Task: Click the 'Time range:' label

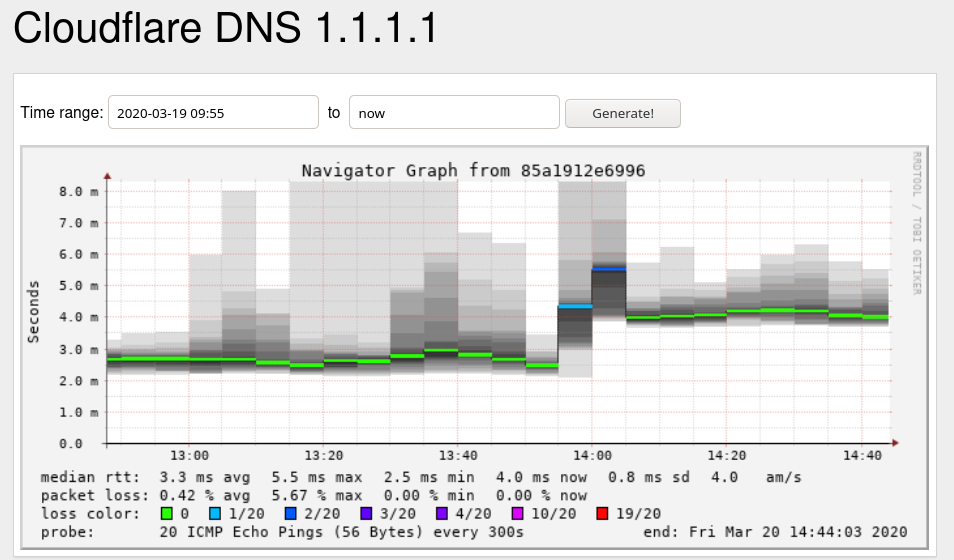Action: 62,113
